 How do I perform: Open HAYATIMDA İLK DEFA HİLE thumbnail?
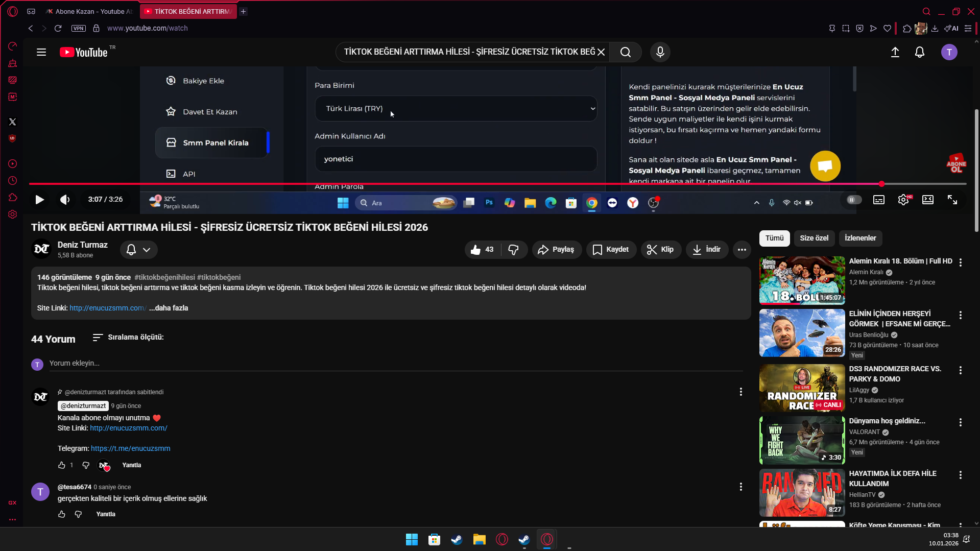[x=802, y=493]
